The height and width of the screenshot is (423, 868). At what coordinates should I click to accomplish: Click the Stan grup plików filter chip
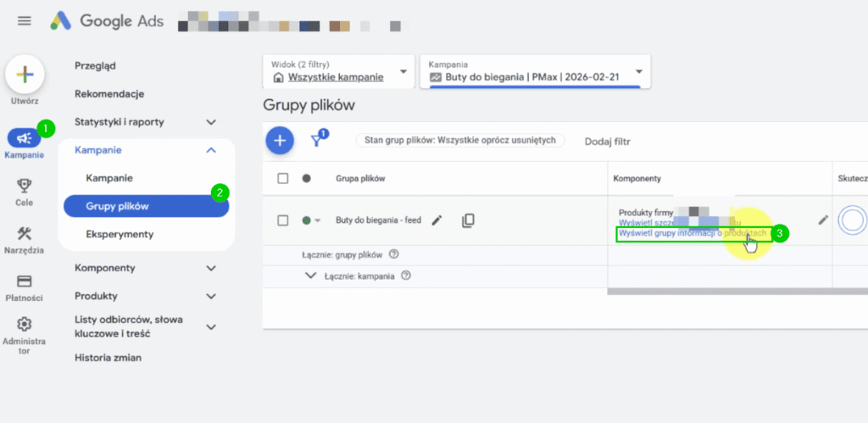(460, 141)
